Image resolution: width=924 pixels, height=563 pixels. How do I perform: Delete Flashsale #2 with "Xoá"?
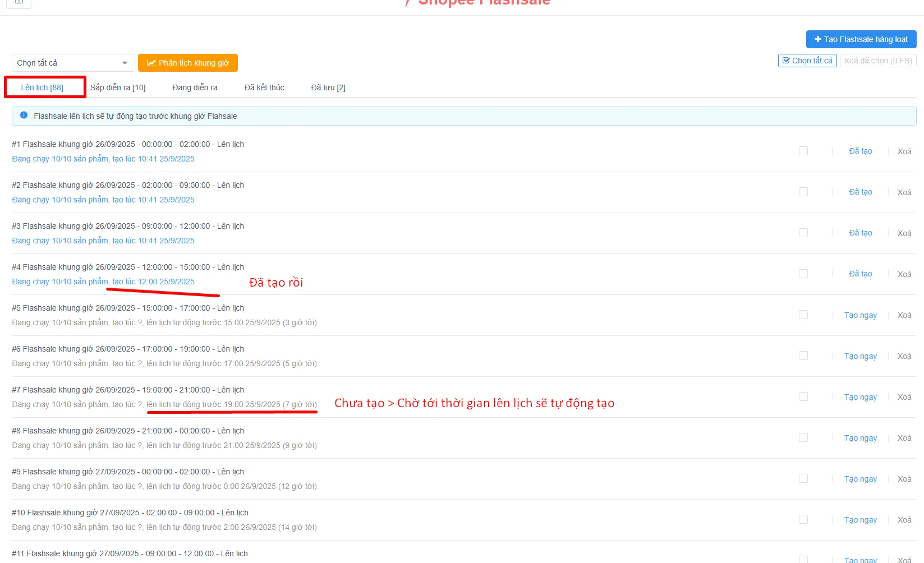(904, 192)
